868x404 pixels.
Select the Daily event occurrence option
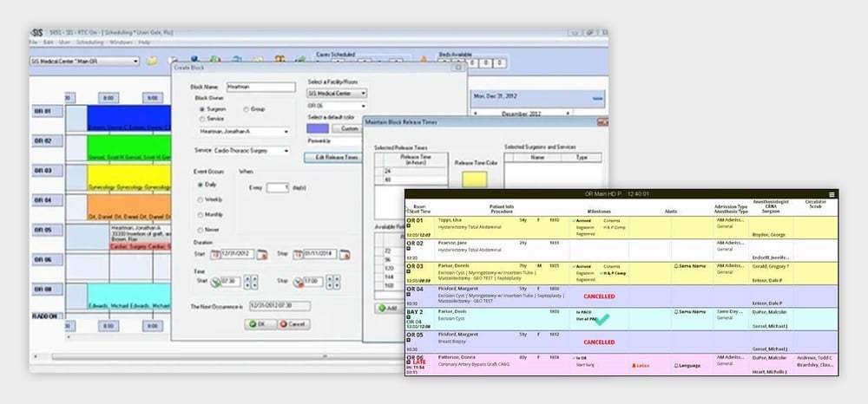(201, 185)
